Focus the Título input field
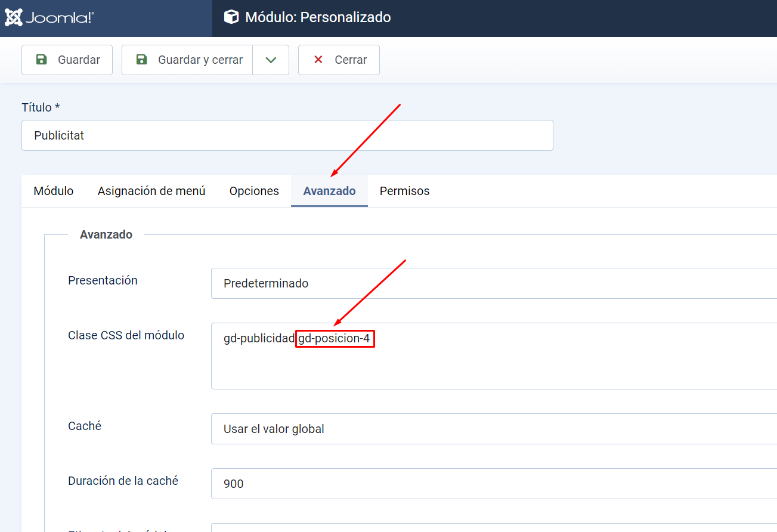The image size is (777, 532). pos(287,135)
